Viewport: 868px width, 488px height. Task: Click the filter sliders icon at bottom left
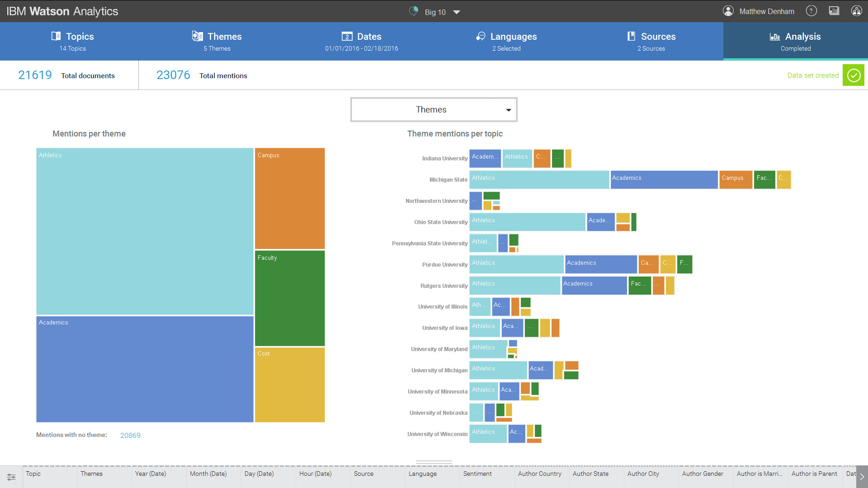pos(11,477)
